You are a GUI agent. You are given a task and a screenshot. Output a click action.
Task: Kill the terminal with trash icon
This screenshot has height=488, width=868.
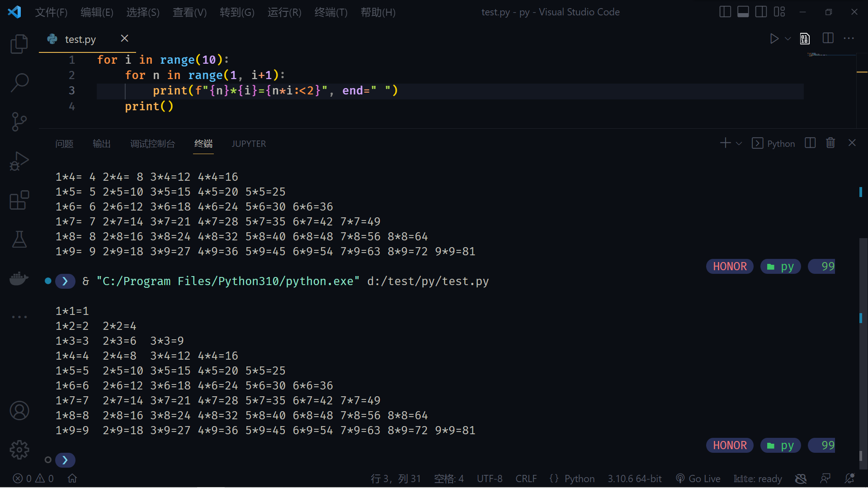tap(831, 143)
